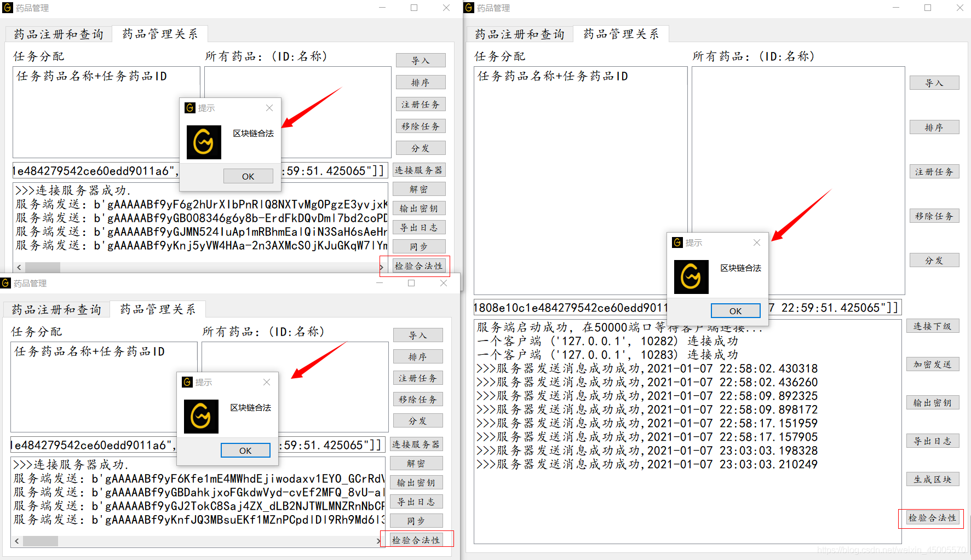Click 检验合法性 button in bottom-left window

[x=416, y=540]
